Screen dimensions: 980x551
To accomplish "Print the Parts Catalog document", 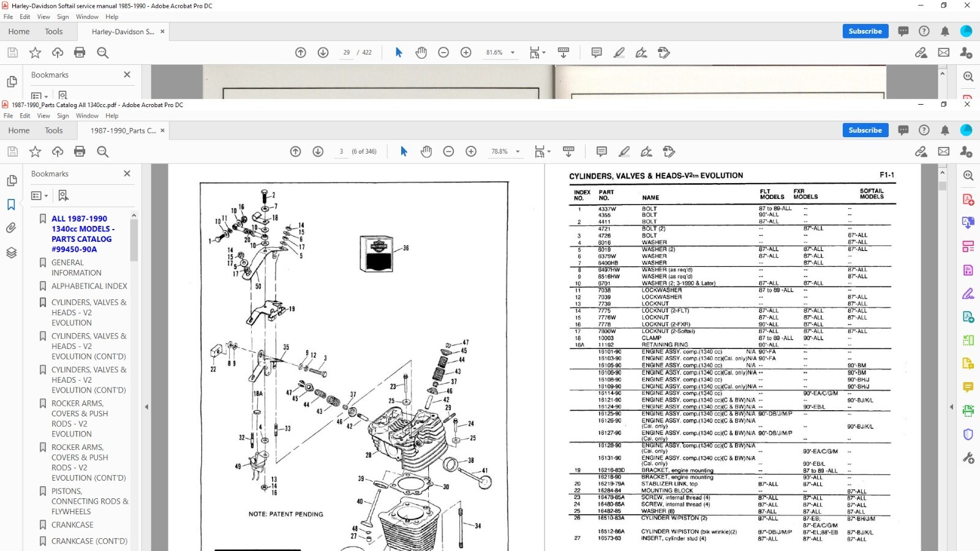I will point(80,151).
